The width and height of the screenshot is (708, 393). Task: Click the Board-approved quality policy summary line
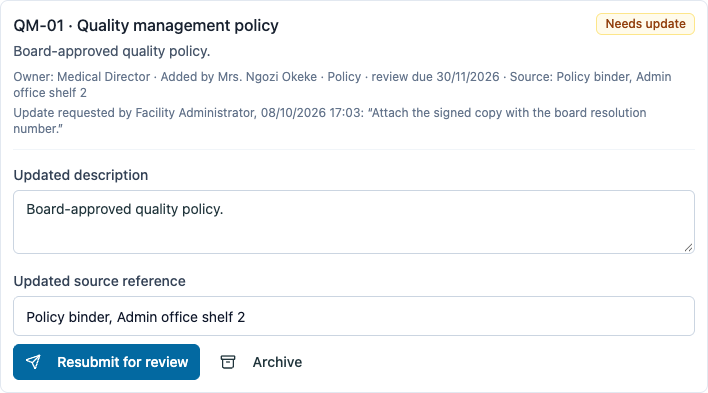112,51
